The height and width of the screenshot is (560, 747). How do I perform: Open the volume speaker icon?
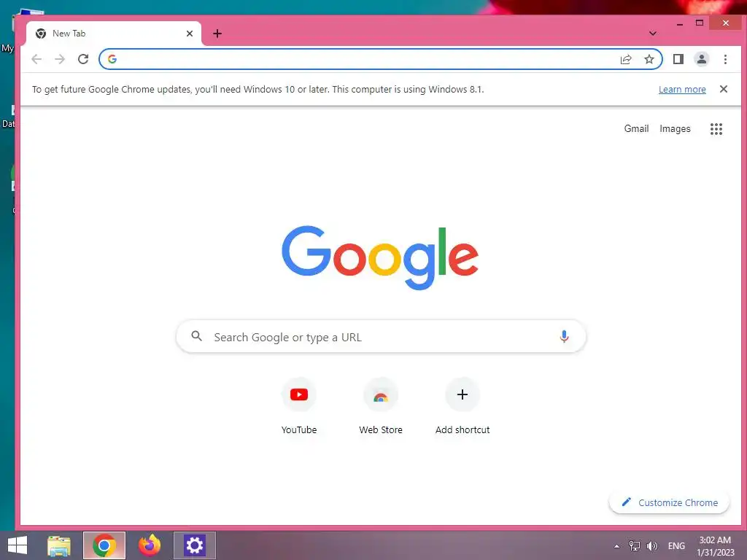pos(651,546)
